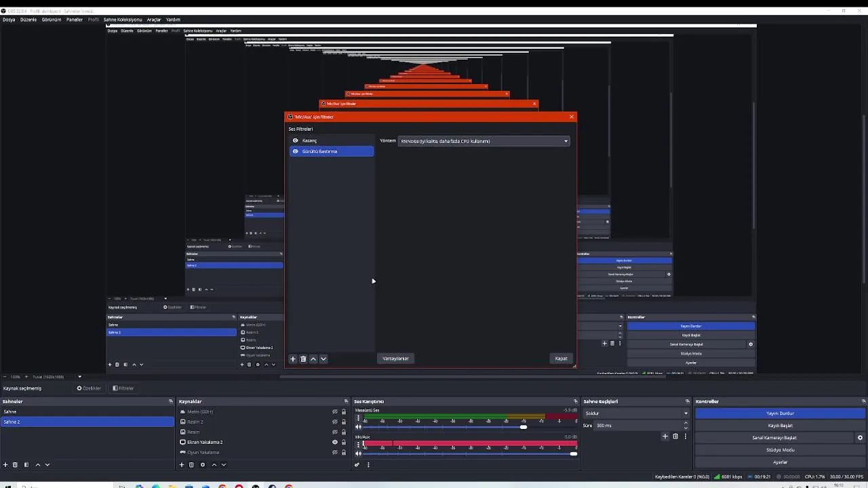Open audio mixer menu dots at bottom
868x488 pixels.
point(368,465)
